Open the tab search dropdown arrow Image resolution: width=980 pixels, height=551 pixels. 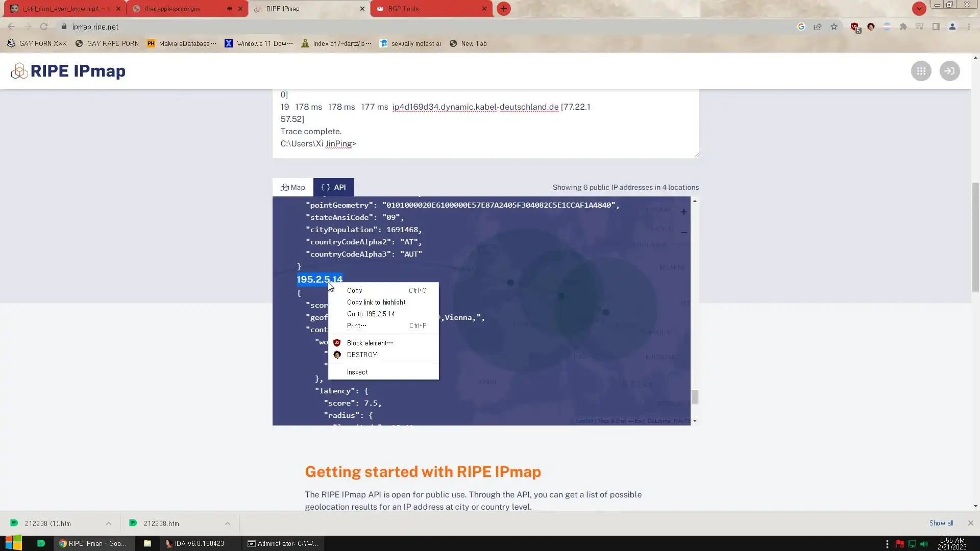[919, 9]
